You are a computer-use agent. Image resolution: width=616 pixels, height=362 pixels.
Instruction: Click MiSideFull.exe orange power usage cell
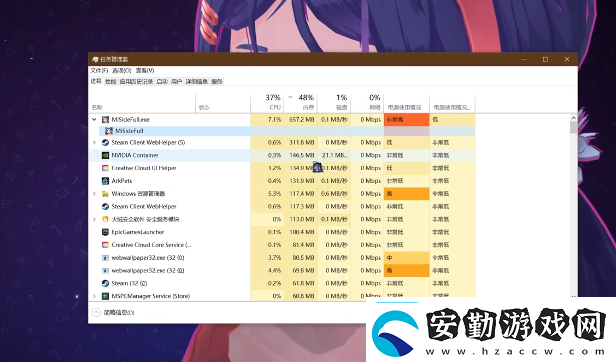(x=407, y=119)
